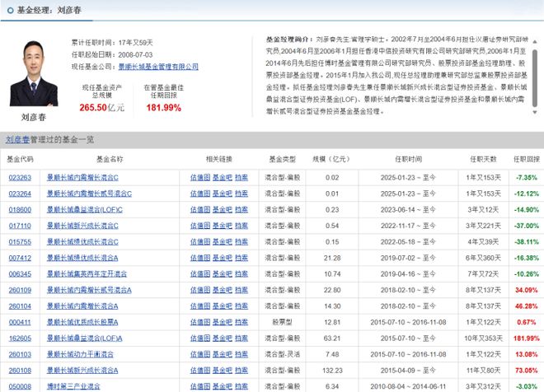Screen dimensions: 544x392
Task: Click the 任职回报 column header
Action: click(x=527, y=160)
